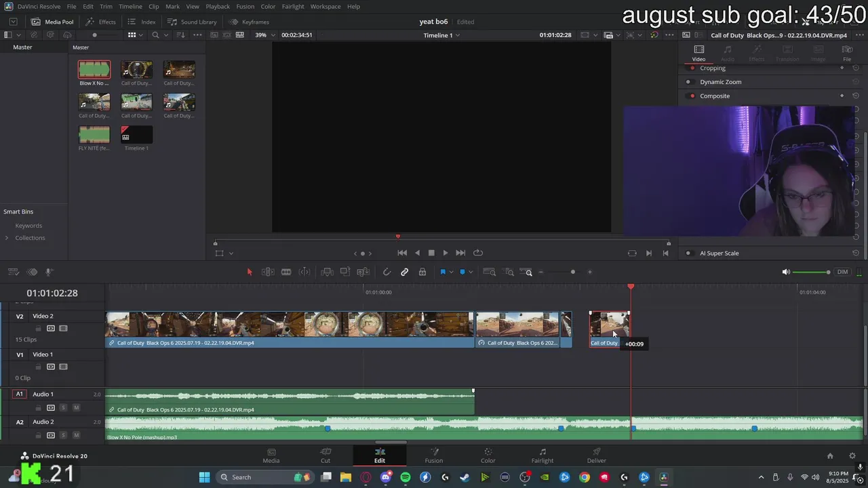Open the Keyframes panel
The width and height of the screenshot is (868, 488).
[248, 22]
